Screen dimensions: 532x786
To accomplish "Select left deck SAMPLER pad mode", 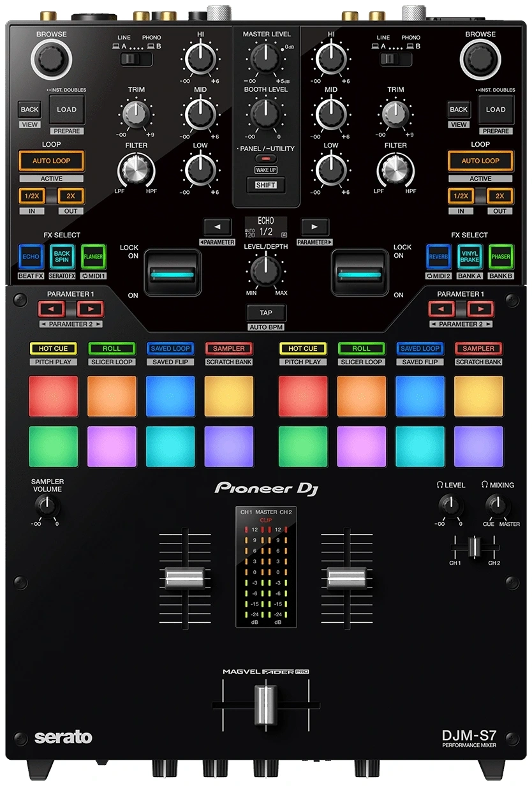I will click(229, 348).
